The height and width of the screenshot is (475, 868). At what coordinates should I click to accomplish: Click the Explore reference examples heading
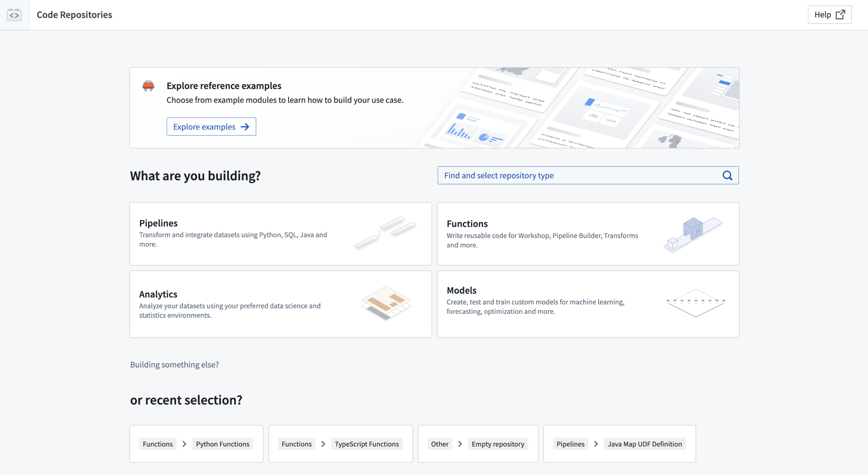(224, 85)
